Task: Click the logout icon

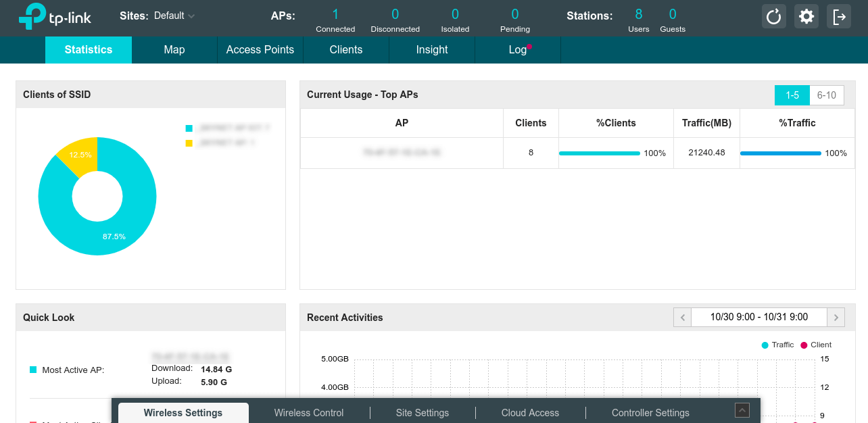Action: 839,16
